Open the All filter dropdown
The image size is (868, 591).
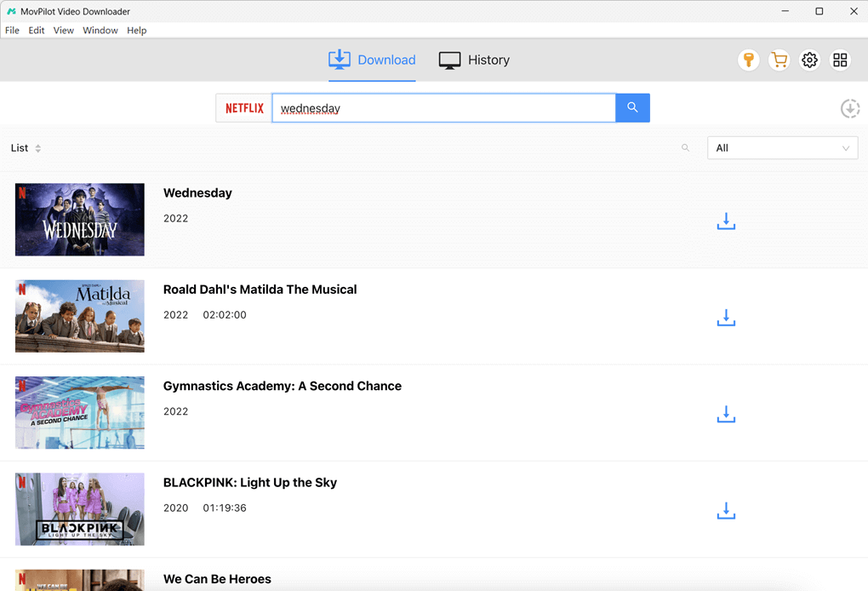(x=781, y=147)
